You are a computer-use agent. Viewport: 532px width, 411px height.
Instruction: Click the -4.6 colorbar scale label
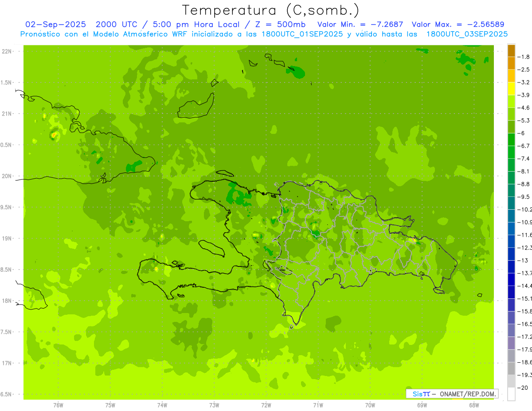pos(524,108)
